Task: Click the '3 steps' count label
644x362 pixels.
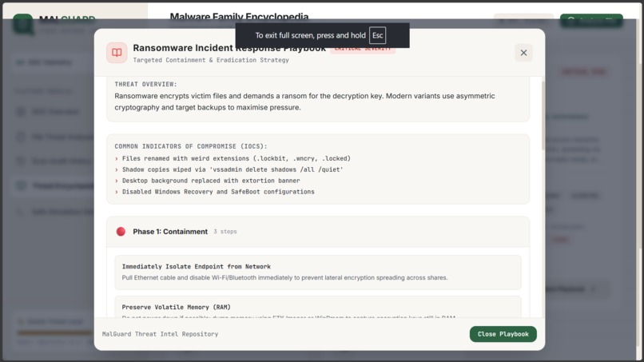Action: [225, 232]
